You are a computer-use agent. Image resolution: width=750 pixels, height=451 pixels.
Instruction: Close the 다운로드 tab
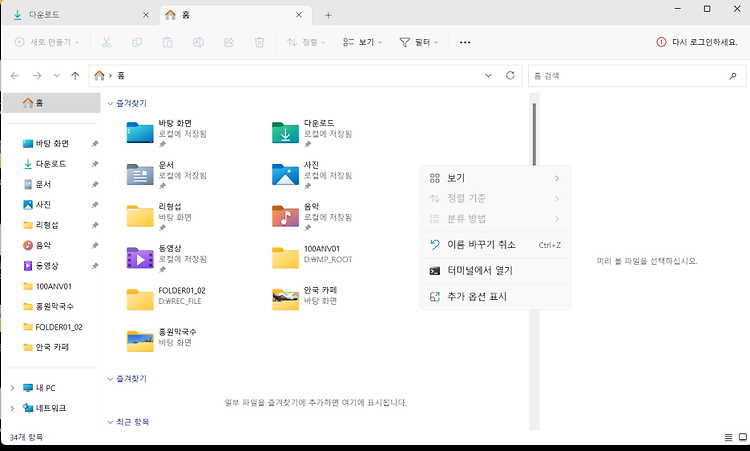click(x=146, y=15)
